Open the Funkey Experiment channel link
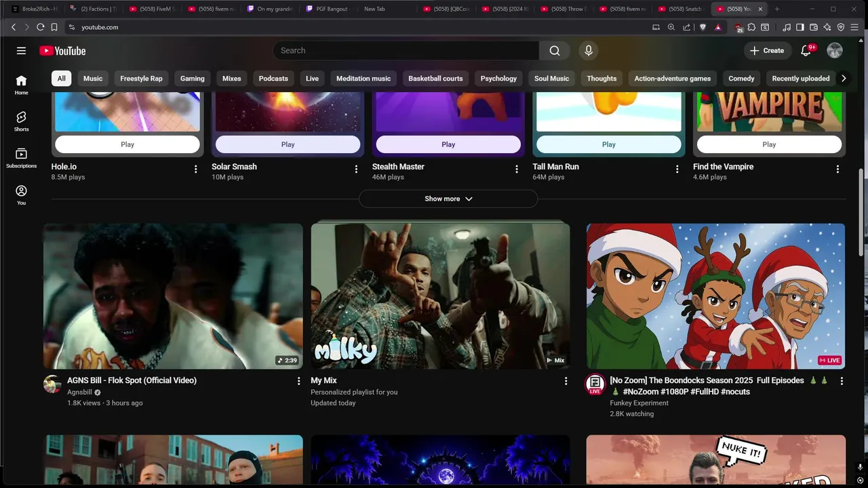 click(639, 403)
